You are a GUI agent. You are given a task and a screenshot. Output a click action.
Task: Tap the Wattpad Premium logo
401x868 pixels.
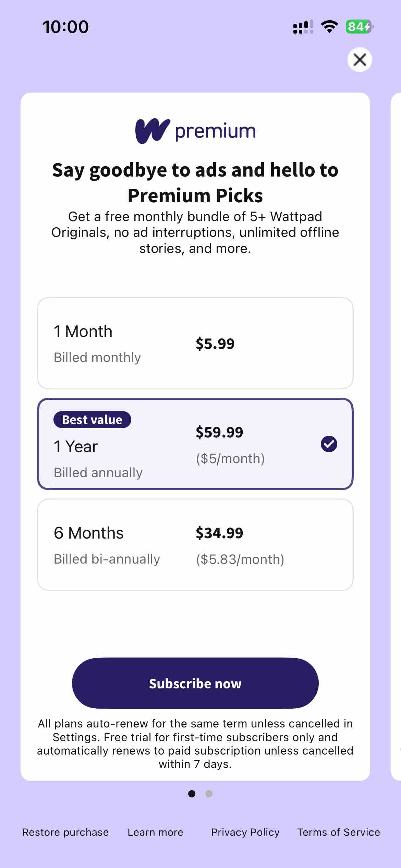(195, 131)
